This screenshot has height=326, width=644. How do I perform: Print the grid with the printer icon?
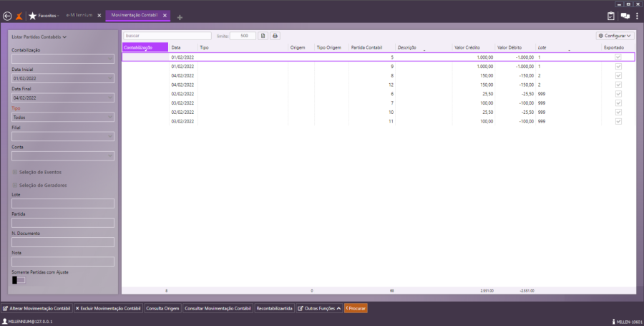(x=275, y=36)
